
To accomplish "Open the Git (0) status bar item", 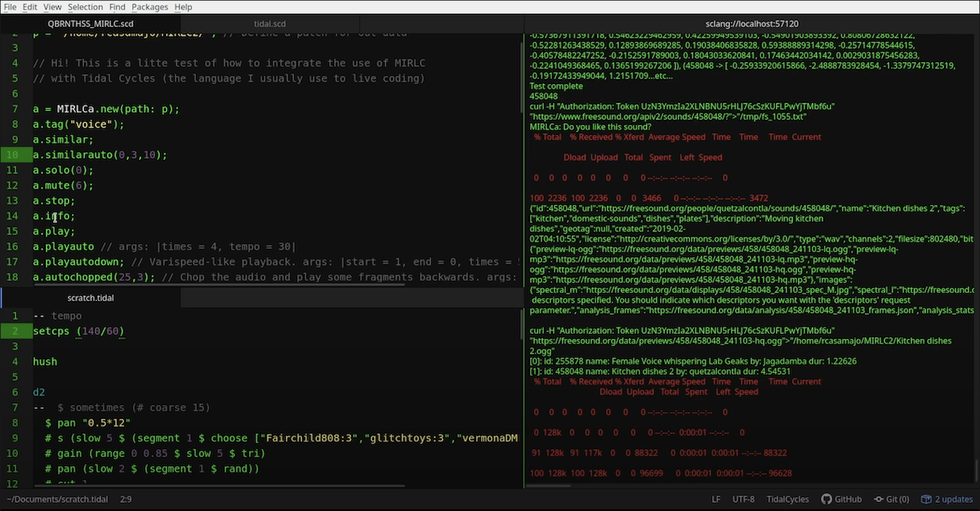I will point(891,499).
